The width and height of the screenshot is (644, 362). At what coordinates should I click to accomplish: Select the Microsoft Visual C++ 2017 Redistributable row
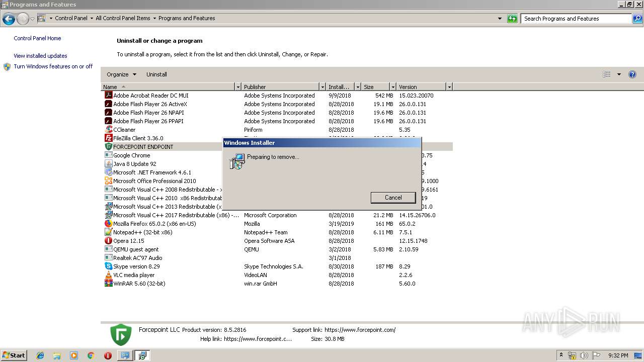(x=278, y=215)
